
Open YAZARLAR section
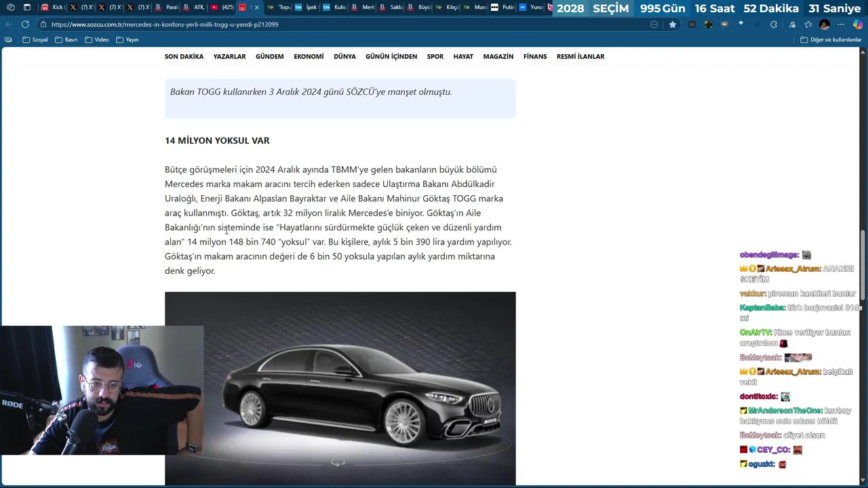pyautogui.click(x=229, y=56)
